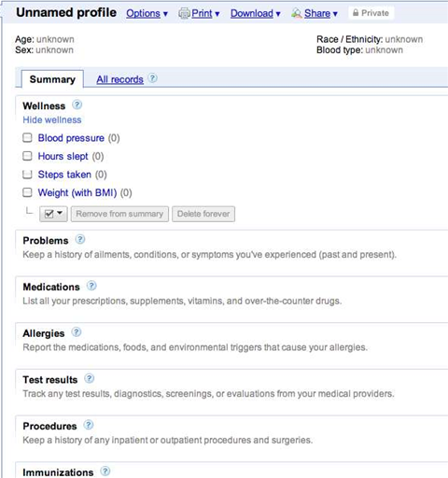Screen dimensions: 448x478
Task: Click the printer icon in the header
Action: 184,13
